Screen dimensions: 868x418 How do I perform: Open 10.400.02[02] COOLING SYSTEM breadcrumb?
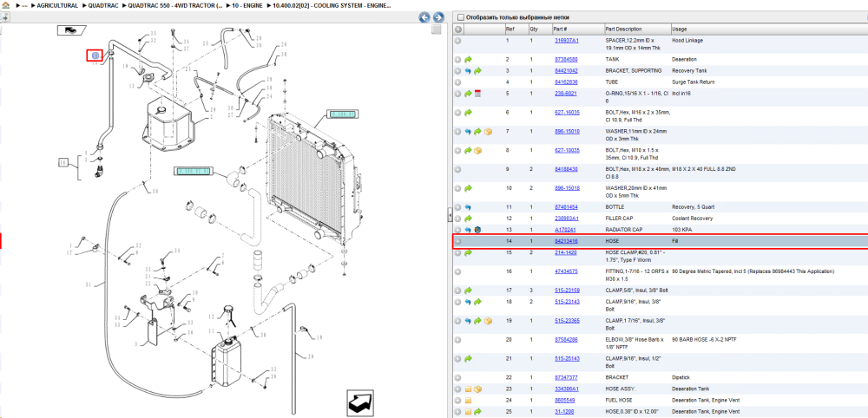332,5
